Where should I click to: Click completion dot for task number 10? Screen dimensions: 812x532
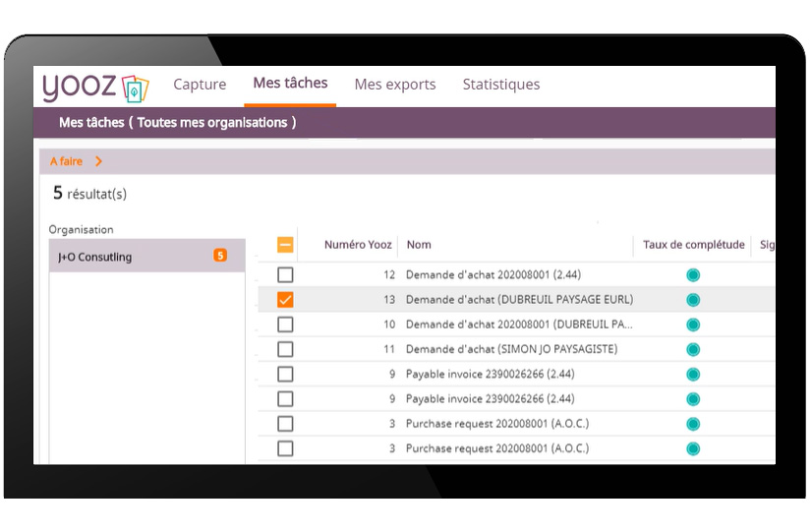pyautogui.click(x=693, y=325)
